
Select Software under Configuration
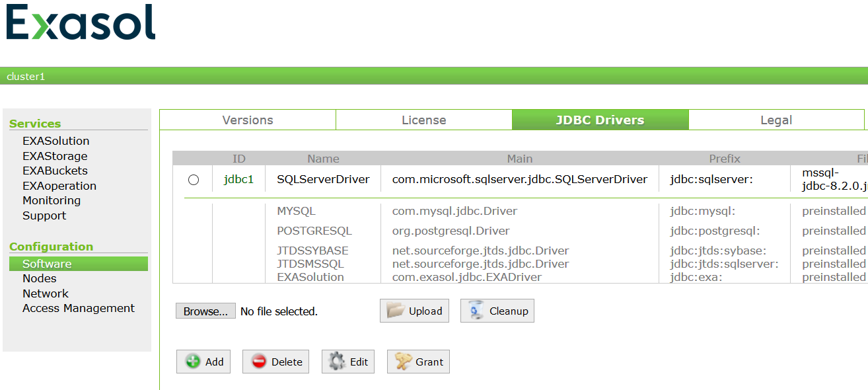click(79, 264)
